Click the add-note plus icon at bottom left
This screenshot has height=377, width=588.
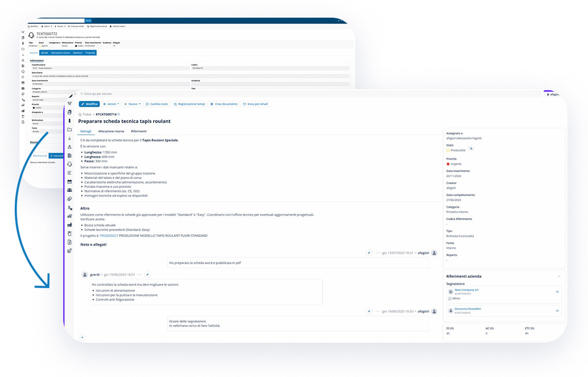pos(82,337)
